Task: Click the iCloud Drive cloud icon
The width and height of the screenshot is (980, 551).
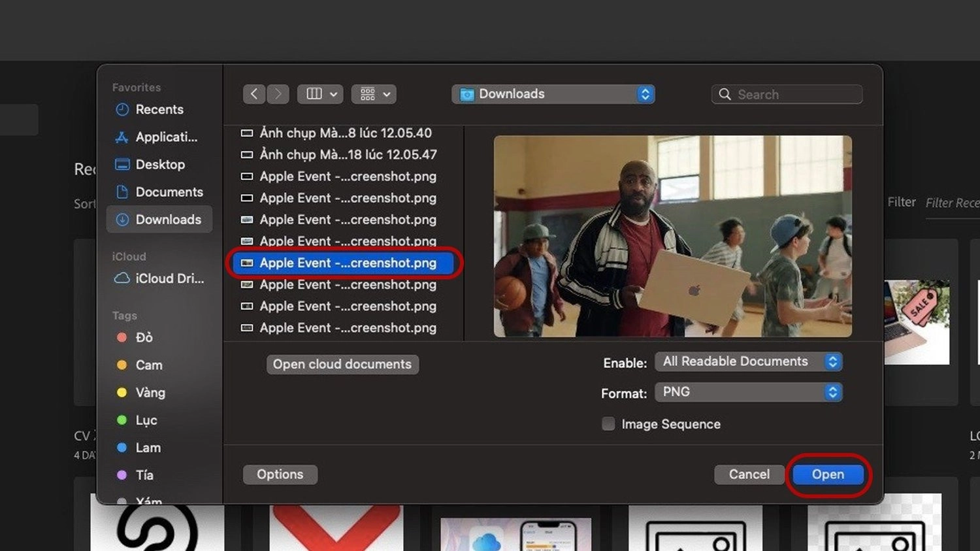Action: click(122, 278)
